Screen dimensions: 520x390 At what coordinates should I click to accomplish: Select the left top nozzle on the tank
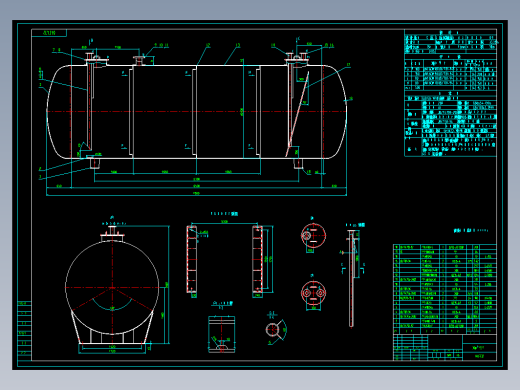point(97,60)
